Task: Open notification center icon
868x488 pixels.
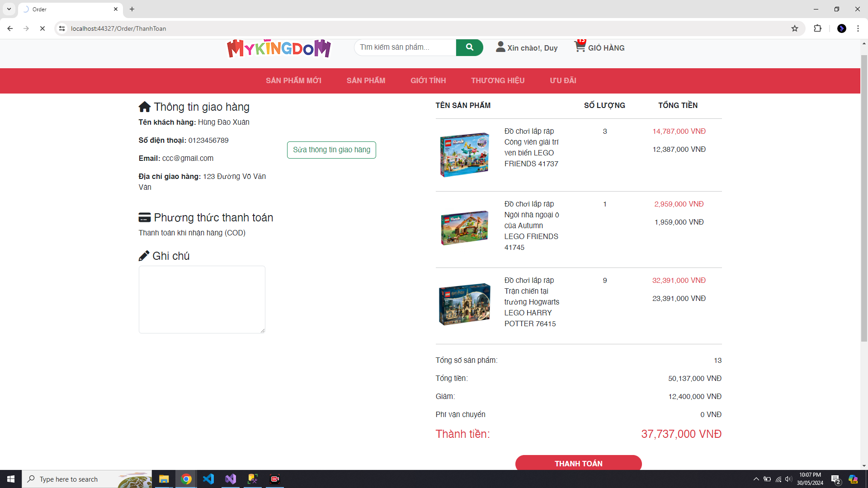Action: (x=835, y=479)
